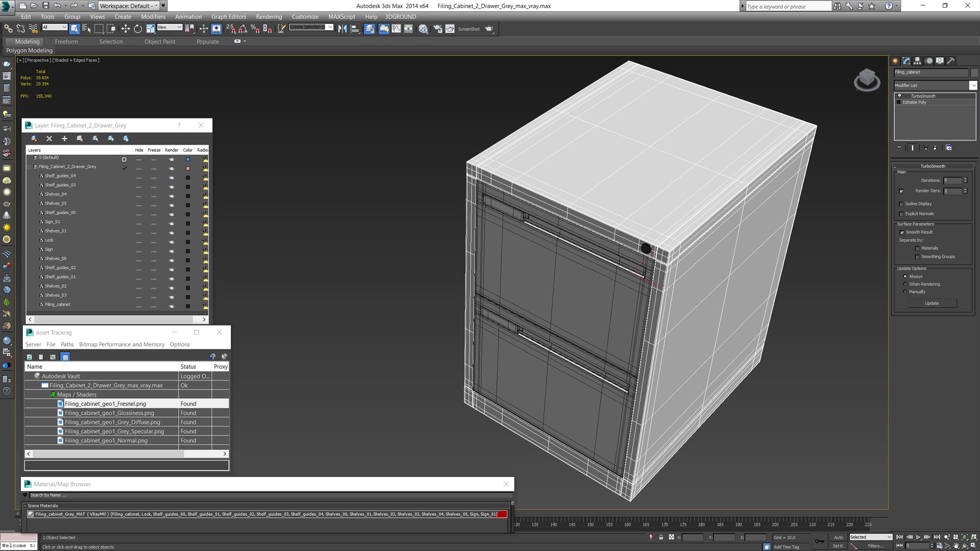Click the Play Animation button
980x551 pixels.
[918, 537]
